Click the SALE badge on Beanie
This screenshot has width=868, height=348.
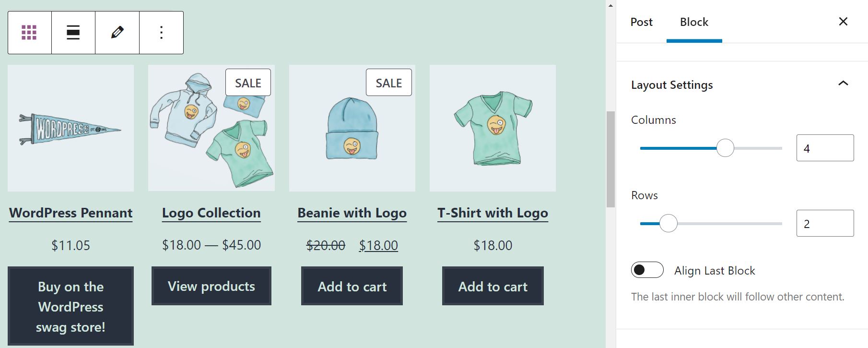(x=388, y=83)
